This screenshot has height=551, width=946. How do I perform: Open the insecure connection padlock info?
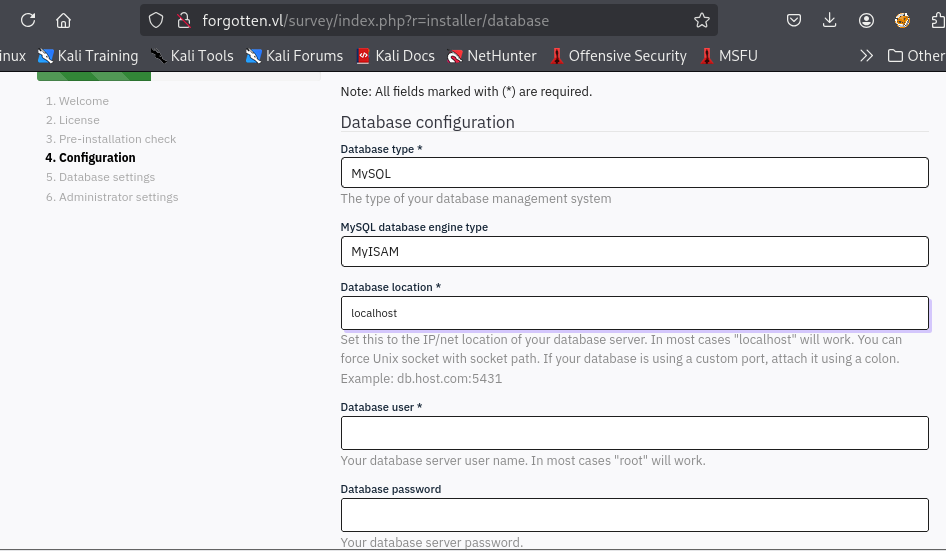pyautogui.click(x=182, y=20)
